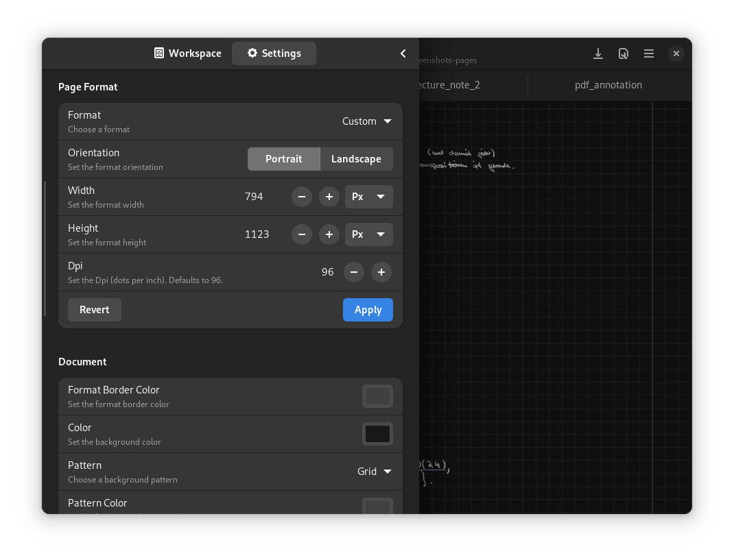Click the 'Page Format' section heading
This screenshot has width=734, height=560.
88,87
